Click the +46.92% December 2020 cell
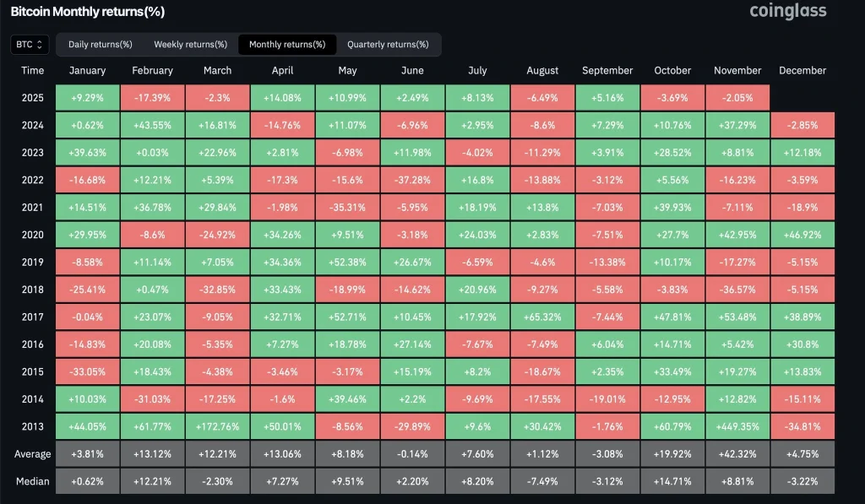 (802, 235)
